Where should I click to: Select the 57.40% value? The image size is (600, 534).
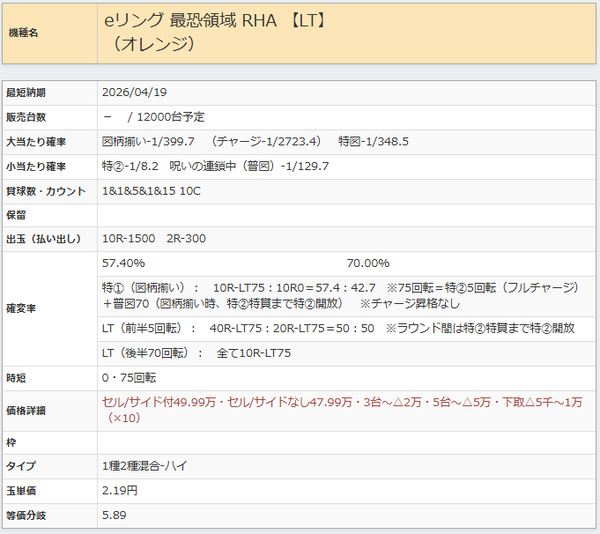point(123,263)
